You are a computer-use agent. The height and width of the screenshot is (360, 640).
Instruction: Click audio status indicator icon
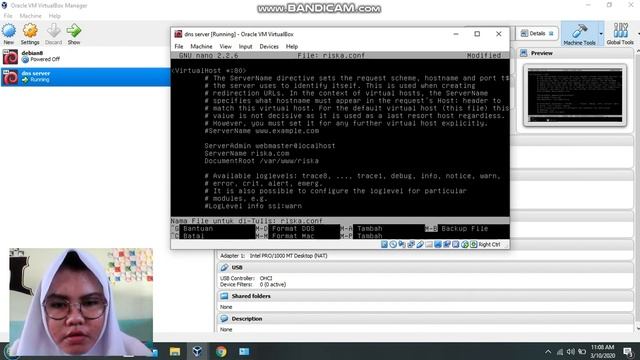402,244
